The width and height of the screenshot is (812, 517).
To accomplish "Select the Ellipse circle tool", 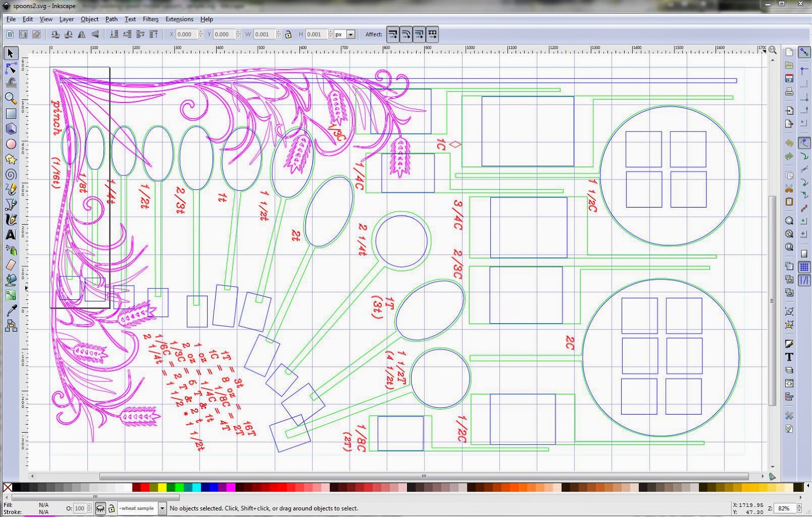I will [x=11, y=144].
